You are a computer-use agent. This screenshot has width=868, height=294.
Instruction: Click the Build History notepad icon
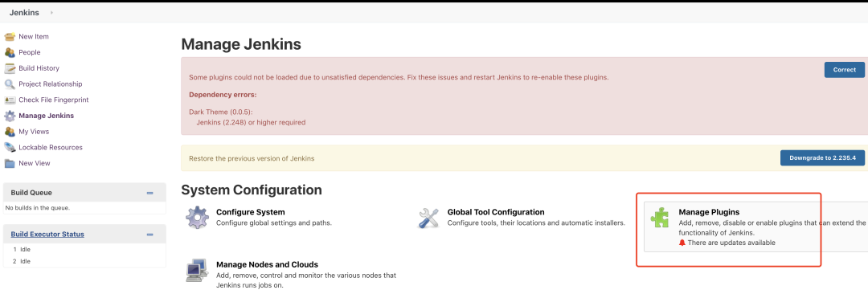10,68
